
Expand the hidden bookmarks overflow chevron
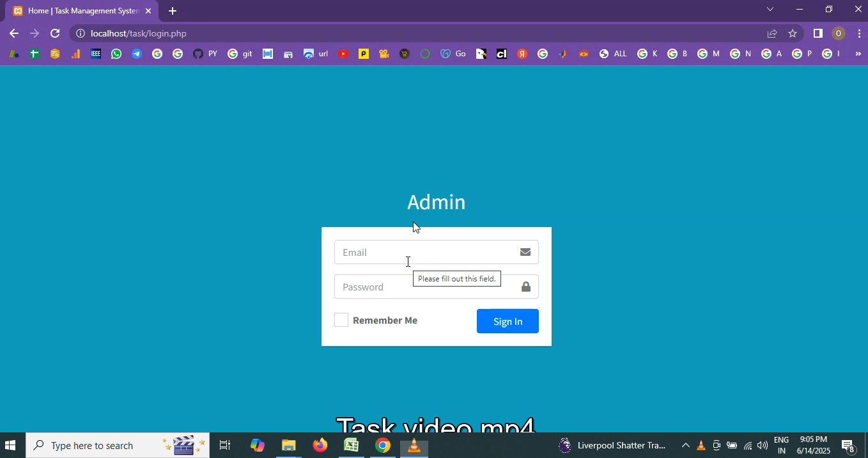point(858,54)
